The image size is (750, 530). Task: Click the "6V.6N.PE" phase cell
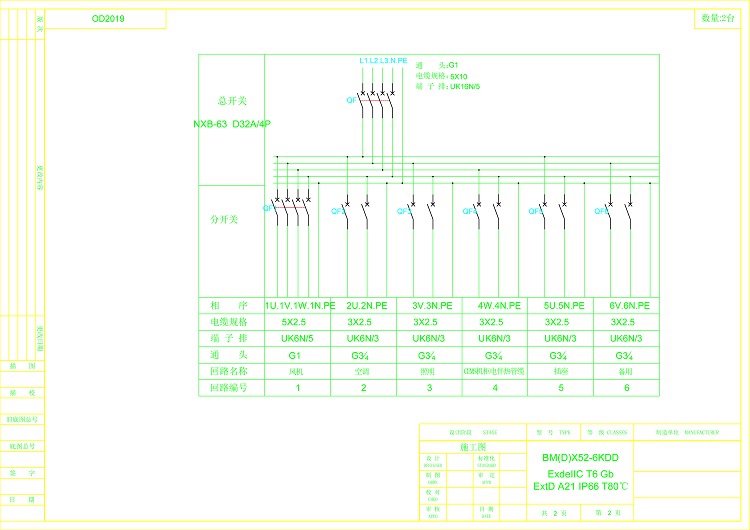629,306
